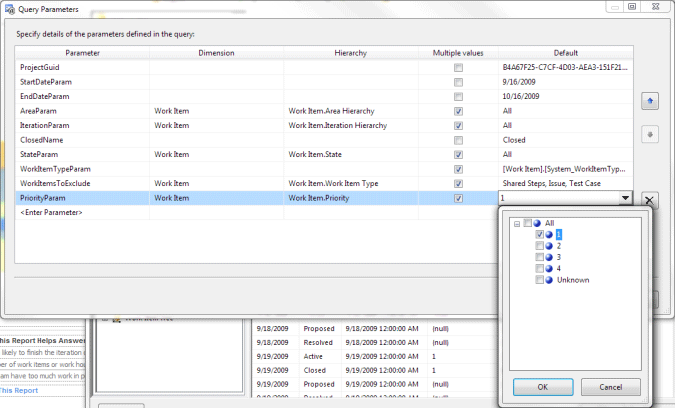Viewport: 675px width, 408px height.
Task: Click the AreaParam Work Item dimension cell
Action: coord(216,111)
